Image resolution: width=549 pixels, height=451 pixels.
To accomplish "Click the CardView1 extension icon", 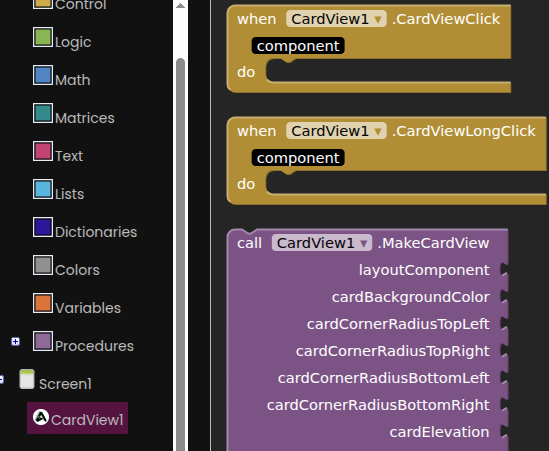I will pos(41,417).
